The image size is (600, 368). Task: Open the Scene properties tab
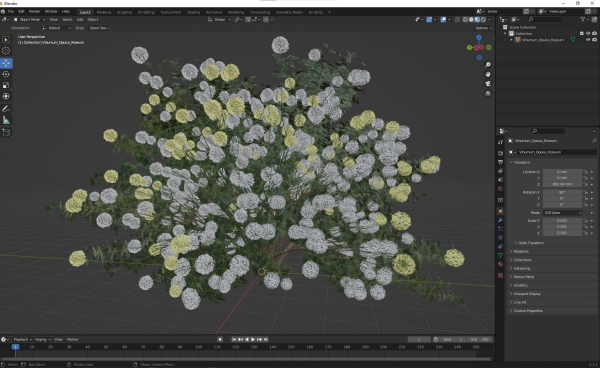(x=500, y=180)
